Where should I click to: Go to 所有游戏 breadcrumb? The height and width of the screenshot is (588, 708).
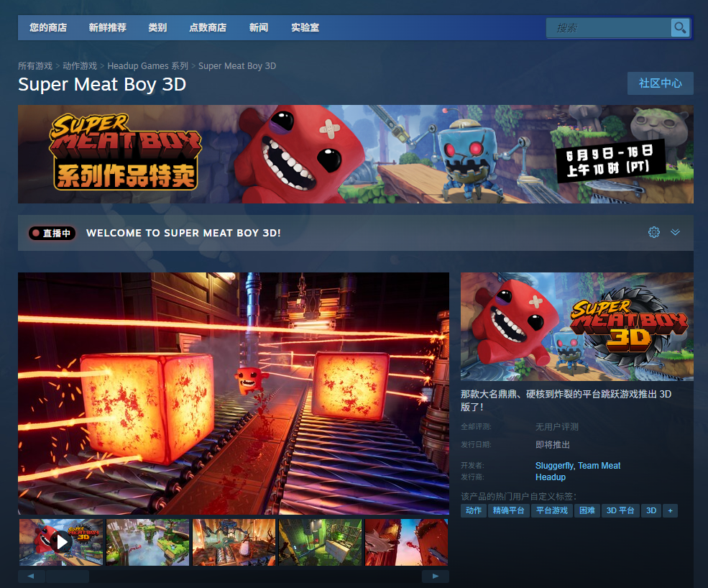[x=35, y=66]
